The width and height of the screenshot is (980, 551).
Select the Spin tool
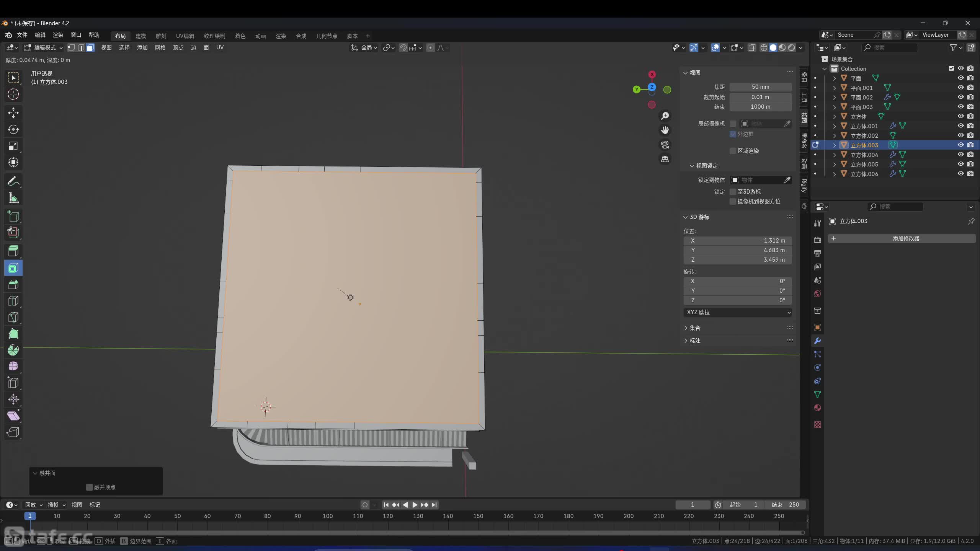(x=13, y=350)
